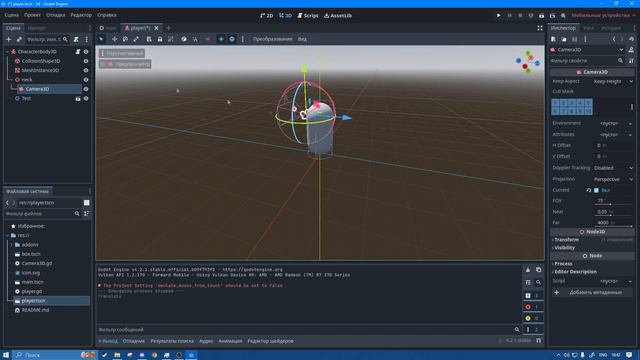Click the Select Mode arrow tool

(101, 39)
